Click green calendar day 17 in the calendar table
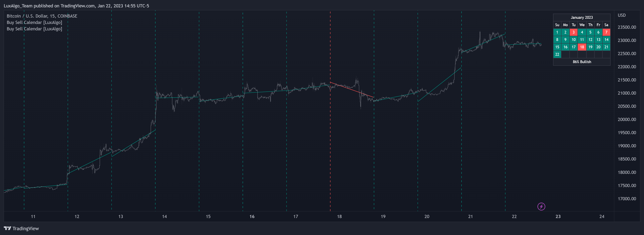644x235 pixels. coord(573,47)
